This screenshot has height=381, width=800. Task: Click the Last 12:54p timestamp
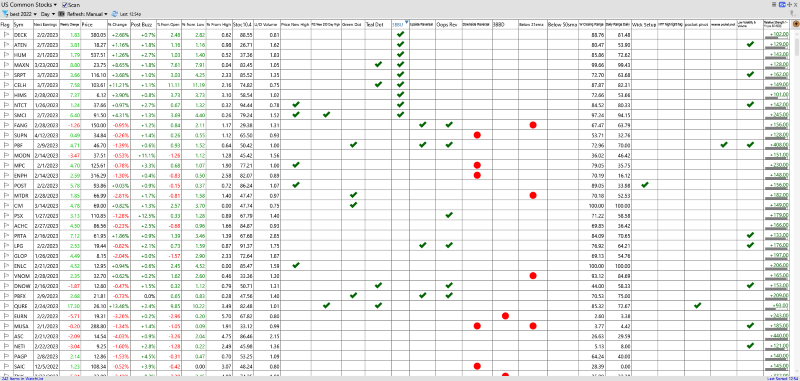pos(130,14)
